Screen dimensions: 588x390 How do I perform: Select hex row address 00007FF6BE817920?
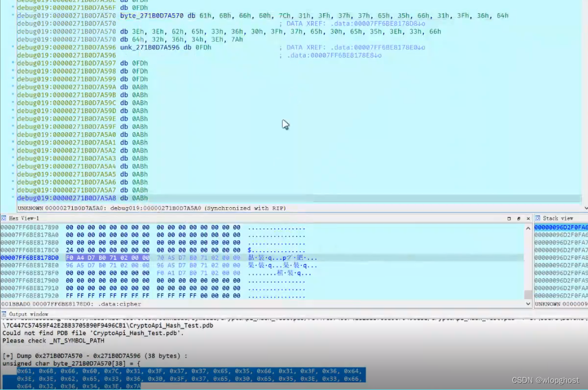pos(30,296)
